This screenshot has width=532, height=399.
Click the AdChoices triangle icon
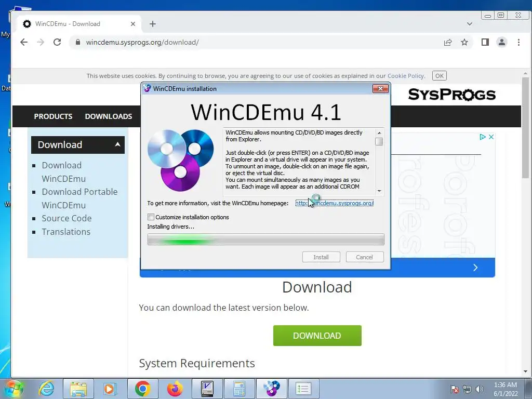click(483, 137)
